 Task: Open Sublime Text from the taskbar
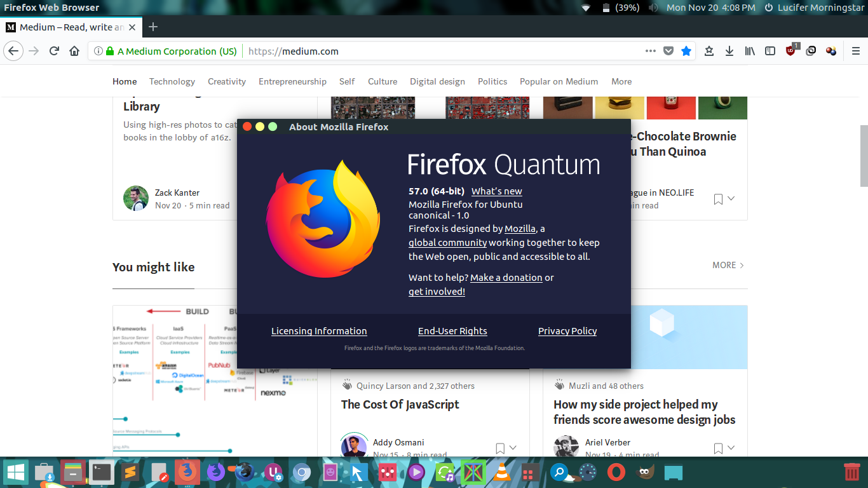tap(130, 472)
